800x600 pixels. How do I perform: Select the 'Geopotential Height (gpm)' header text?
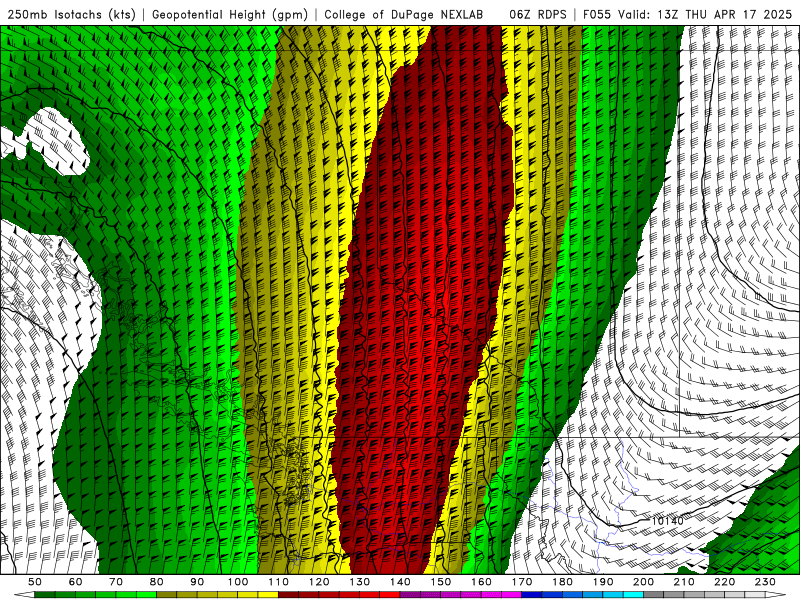(x=230, y=14)
